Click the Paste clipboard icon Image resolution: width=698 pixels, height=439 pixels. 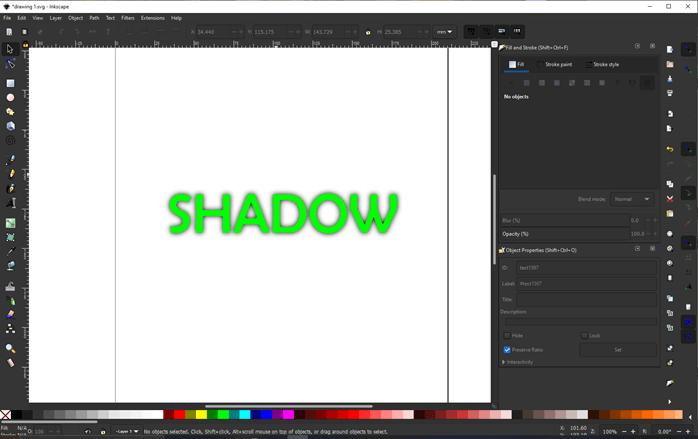(x=670, y=213)
